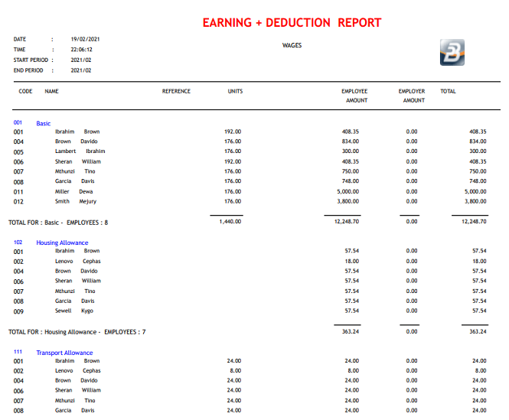Click employee amount 750.00 for Mthunzi Tino

351,171
